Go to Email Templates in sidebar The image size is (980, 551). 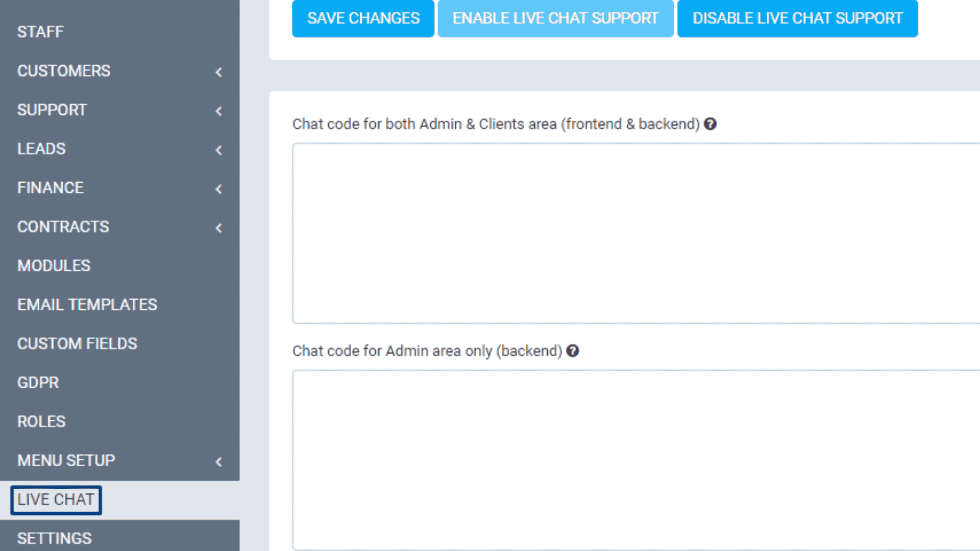pos(119,305)
